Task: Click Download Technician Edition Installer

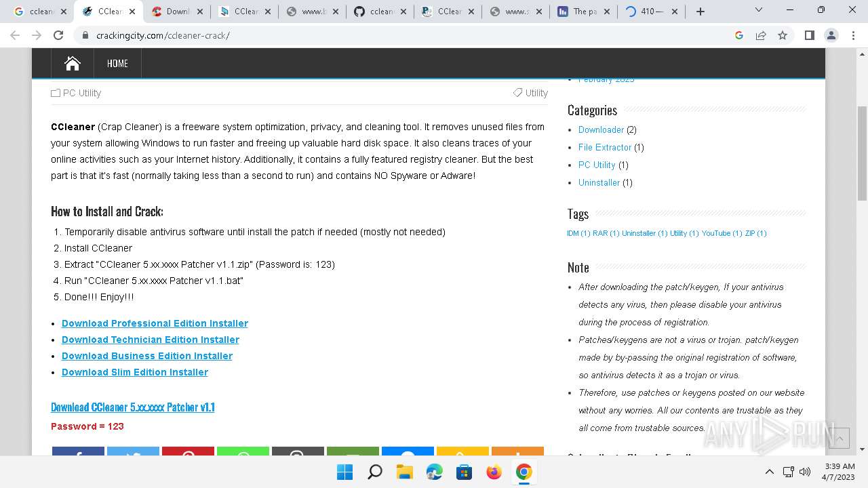Action: [x=151, y=340]
